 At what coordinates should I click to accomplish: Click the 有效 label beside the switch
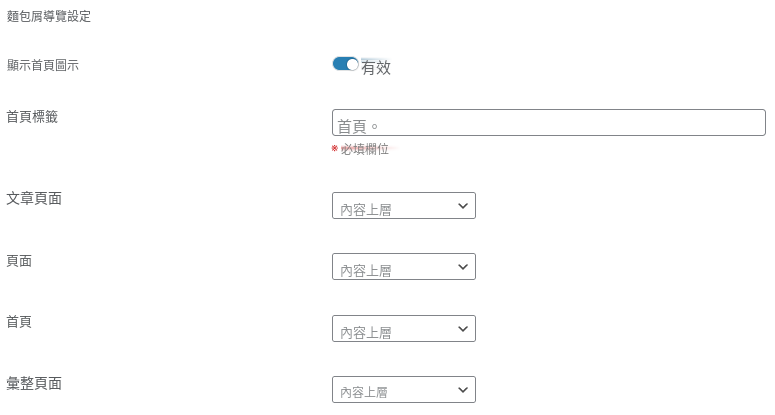click(x=376, y=68)
